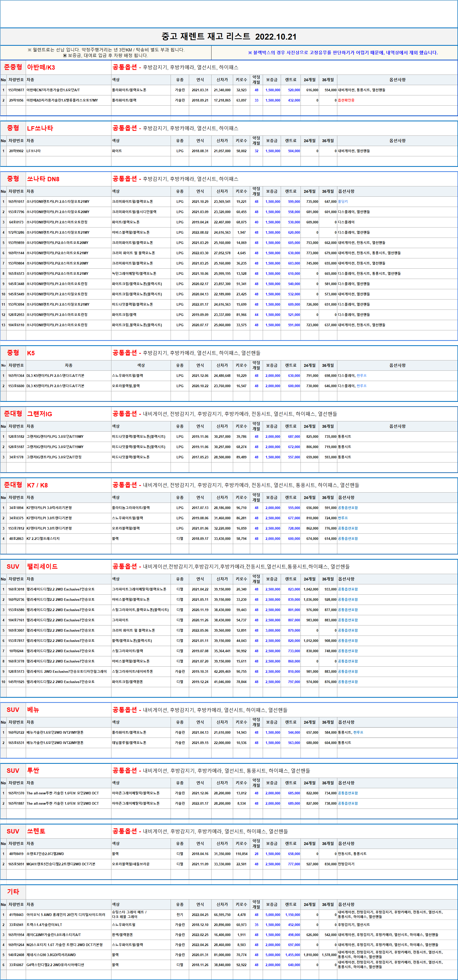Select the new-car price '81,000,000'

click(222, 955)
